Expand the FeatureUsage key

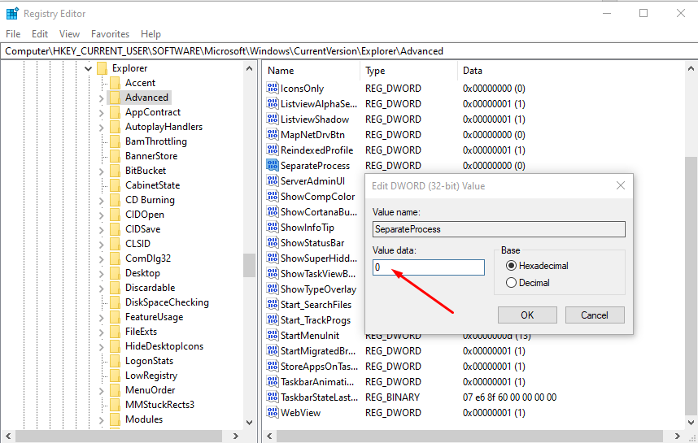coord(101,318)
